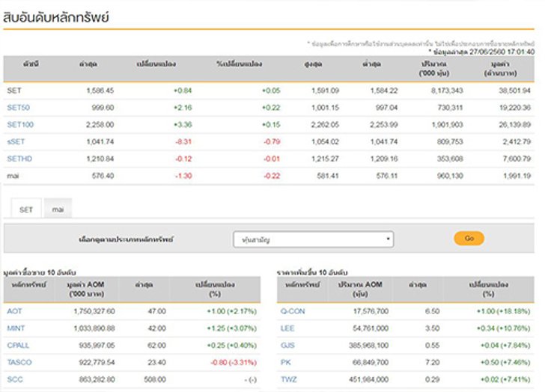Select mai high value 581.41
545x392 pixels.
pos(328,176)
